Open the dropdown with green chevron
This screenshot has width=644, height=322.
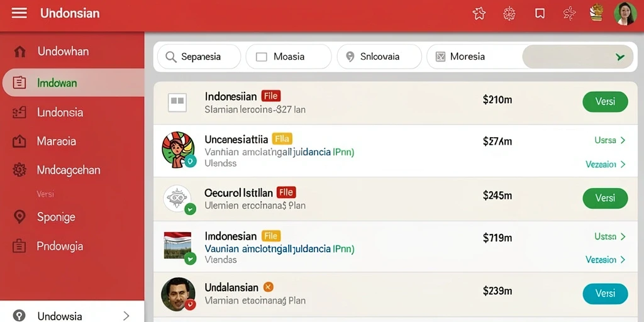tap(578, 57)
